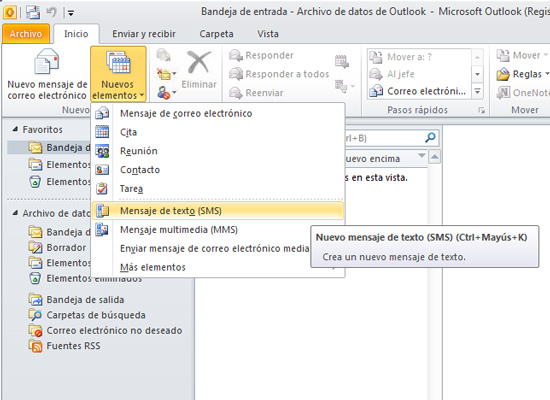Click the Ignore conversation icon

click(163, 55)
